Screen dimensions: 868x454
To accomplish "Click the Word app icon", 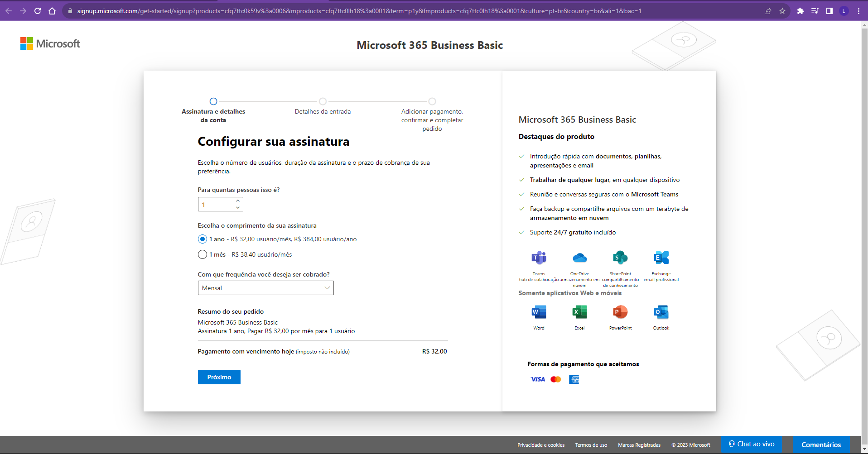I will pos(539,312).
